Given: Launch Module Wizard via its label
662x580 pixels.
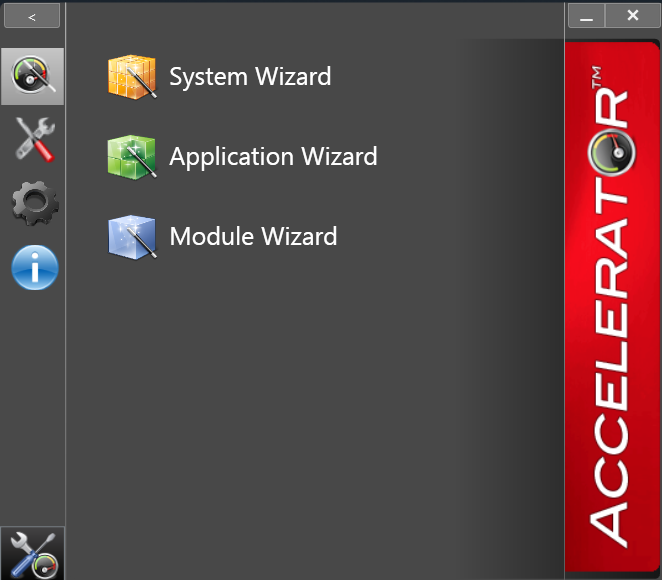Looking at the screenshot, I should pos(253,236).
